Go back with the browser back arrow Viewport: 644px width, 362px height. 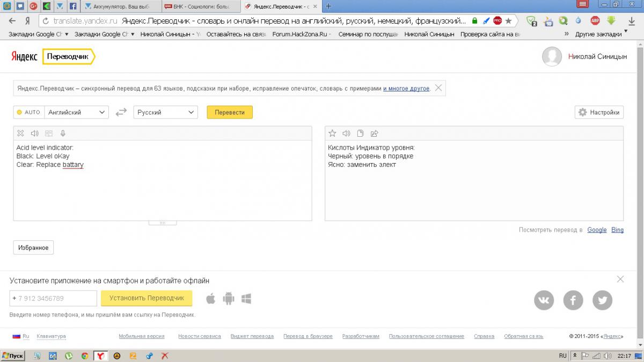[12, 21]
